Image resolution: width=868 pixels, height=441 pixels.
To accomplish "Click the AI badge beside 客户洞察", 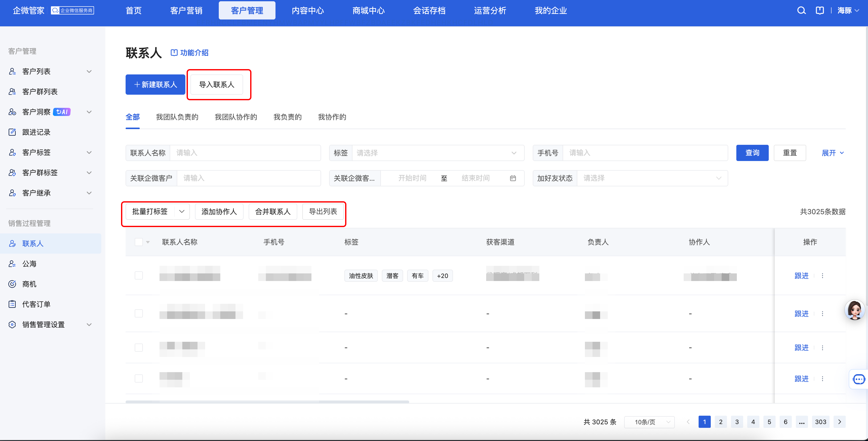I will (x=62, y=112).
